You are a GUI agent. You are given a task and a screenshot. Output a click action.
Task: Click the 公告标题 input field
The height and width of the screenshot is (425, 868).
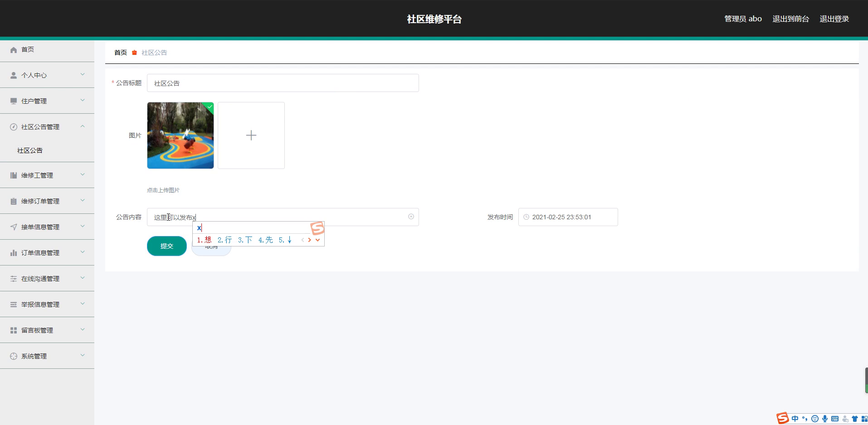pyautogui.click(x=283, y=83)
